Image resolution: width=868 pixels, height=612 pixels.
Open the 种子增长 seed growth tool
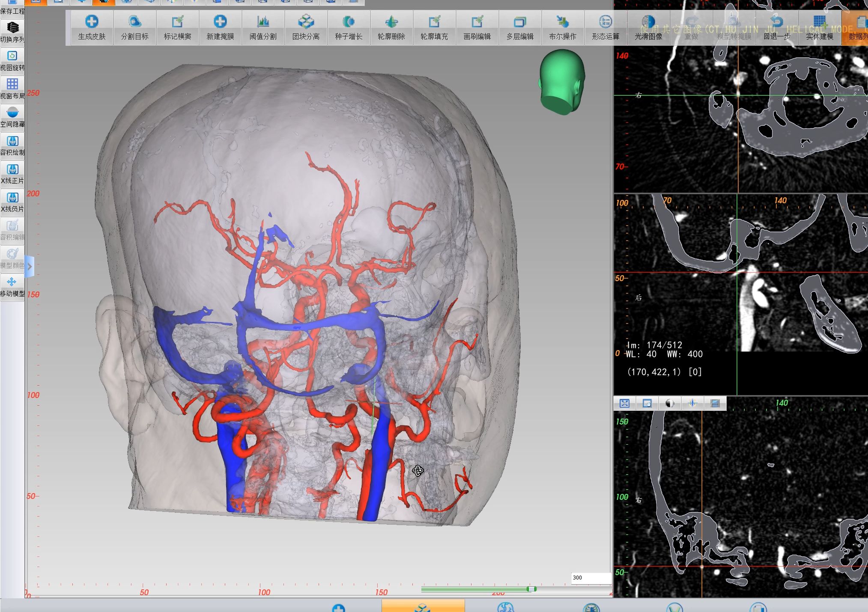pyautogui.click(x=349, y=27)
